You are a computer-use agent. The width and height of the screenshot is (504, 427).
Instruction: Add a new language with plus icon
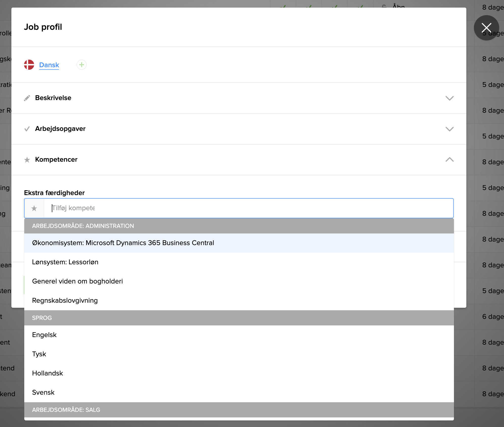pos(81,65)
